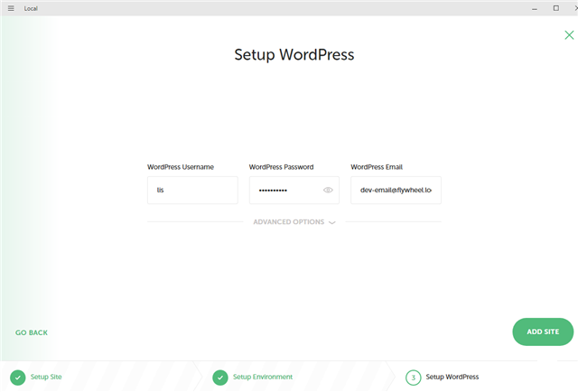Image resolution: width=578 pixels, height=392 pixels.
Task: Click the WordPress Password field
Action: [x=294, y=191]
